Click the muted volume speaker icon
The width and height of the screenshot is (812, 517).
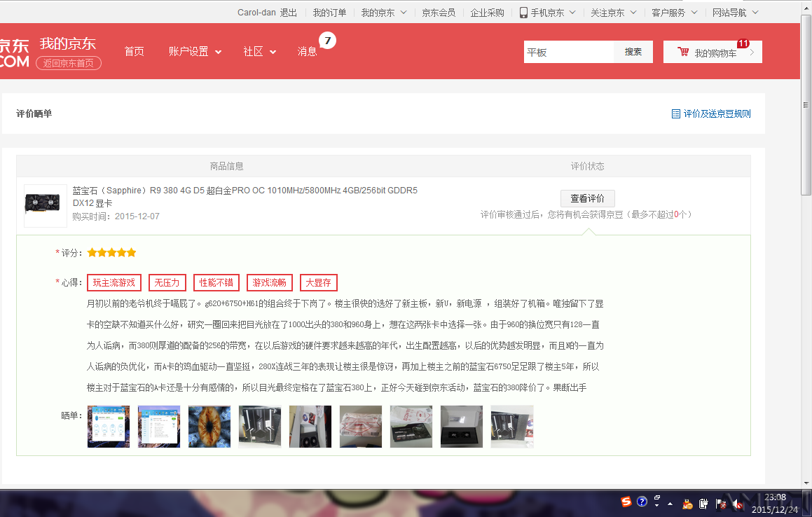(738, 504)
